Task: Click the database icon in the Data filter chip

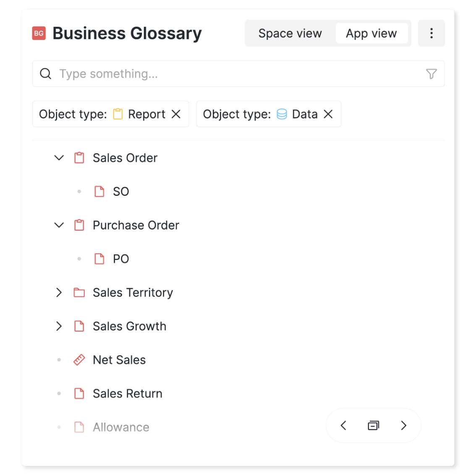Action: click(282, 114)
